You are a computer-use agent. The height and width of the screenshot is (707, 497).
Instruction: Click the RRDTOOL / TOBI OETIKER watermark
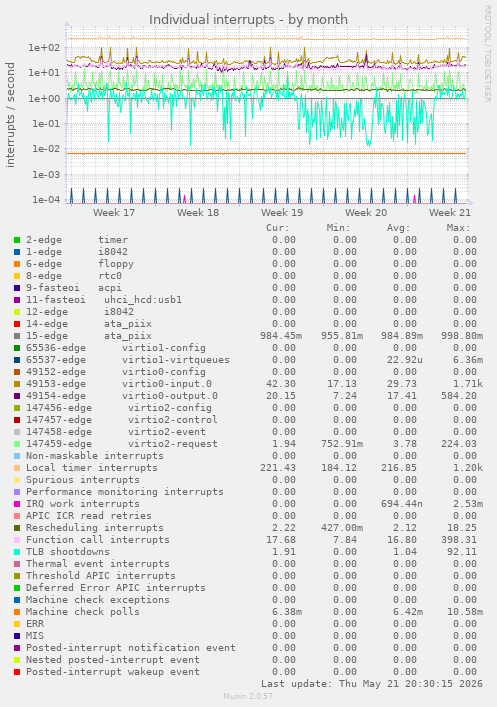pos(488,54)
